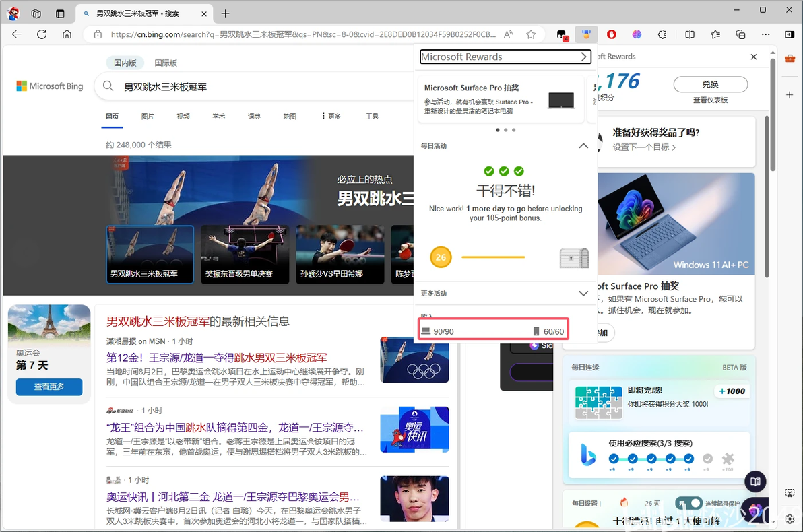The image size is (803, 532).
Task: Select the 词典 search tab
Action: pyautogui.click(x=254, y=117)
